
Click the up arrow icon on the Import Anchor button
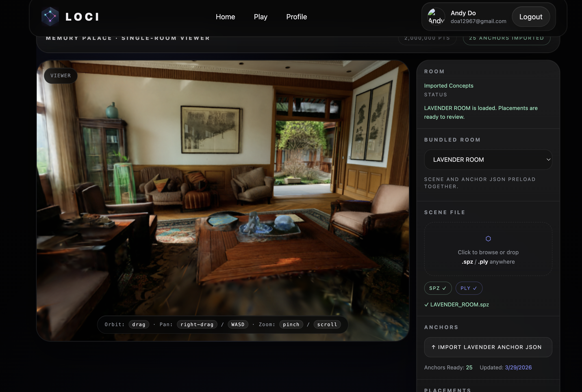[x=433, y=347]
